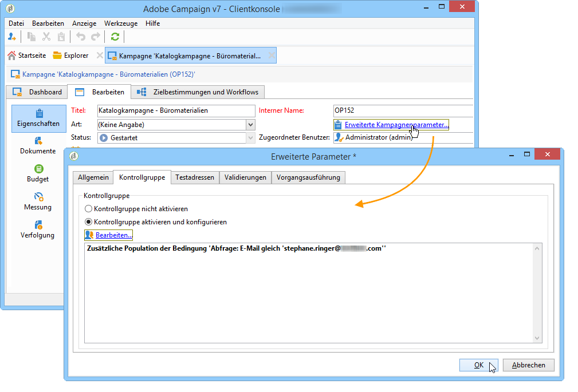Switch to the campaign Bearbeiten tab

coord(99,92)
